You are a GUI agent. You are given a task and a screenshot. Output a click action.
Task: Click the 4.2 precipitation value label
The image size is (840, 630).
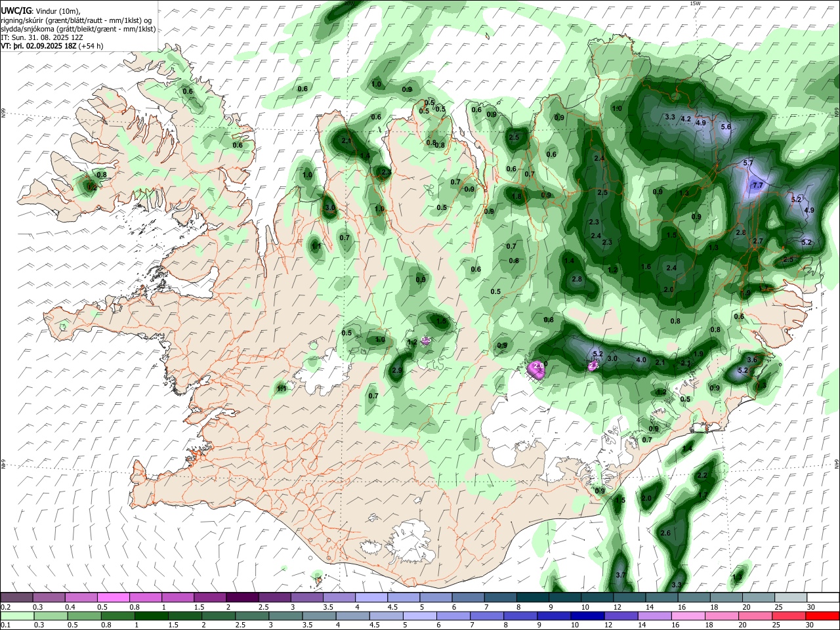(686, 119)
